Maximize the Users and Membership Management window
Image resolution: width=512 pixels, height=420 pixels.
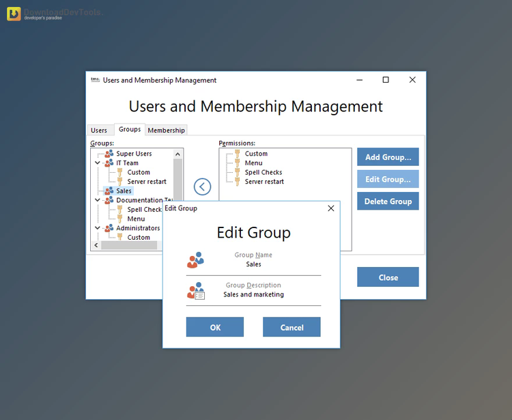click(x=386, y=80)
